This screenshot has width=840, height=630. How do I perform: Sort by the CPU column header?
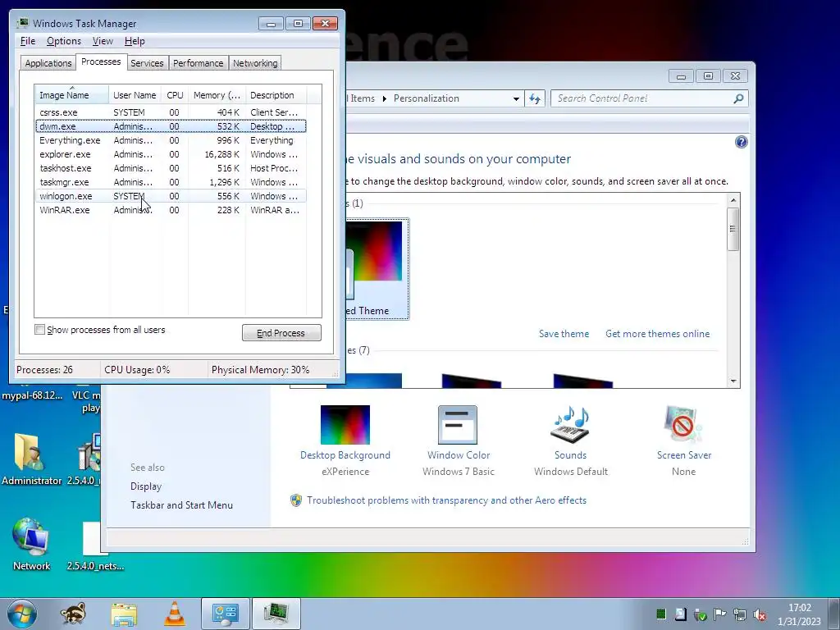coord(176,95)
